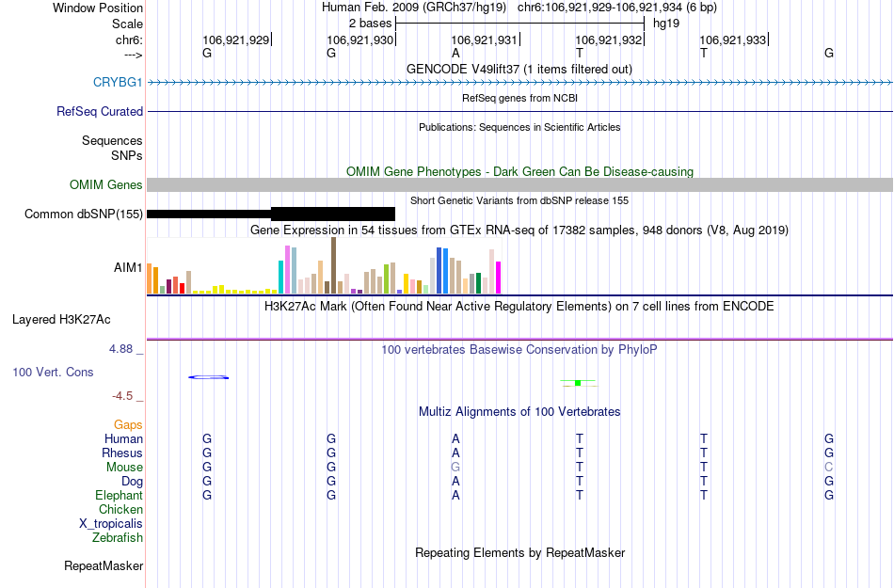Click 'Publications: Sequences in Scientific Articles' title

(519, 127)
